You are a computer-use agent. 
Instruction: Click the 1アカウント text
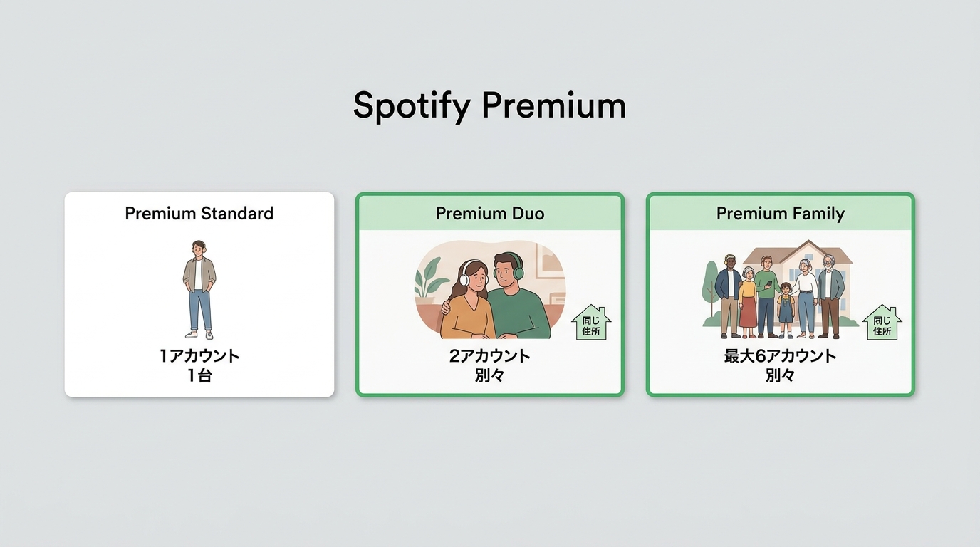click(199, 355)
